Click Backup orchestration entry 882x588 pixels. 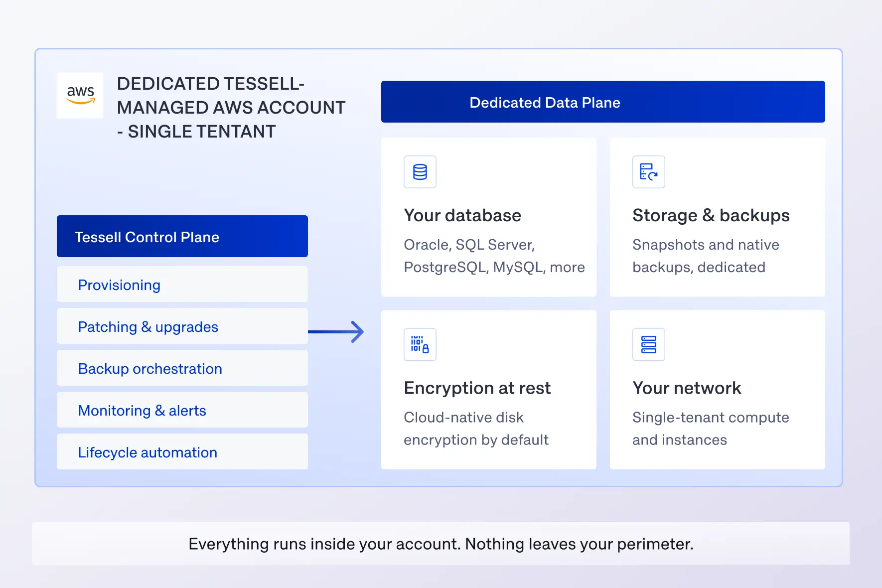point(182,368)
